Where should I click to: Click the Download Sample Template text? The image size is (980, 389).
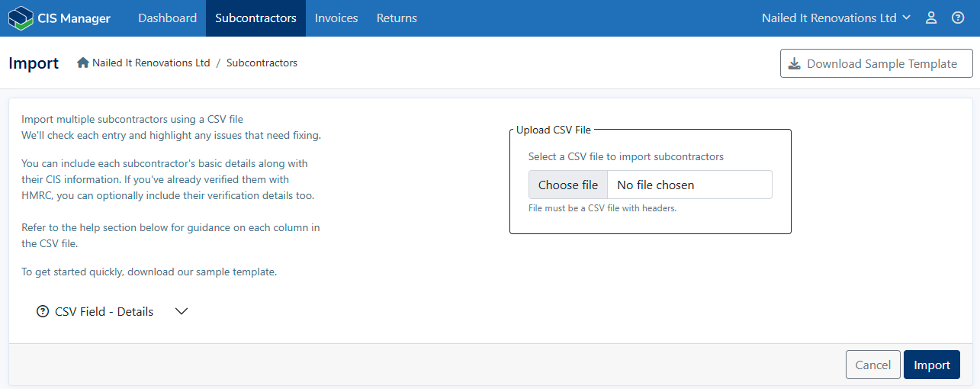coord(882,64)
